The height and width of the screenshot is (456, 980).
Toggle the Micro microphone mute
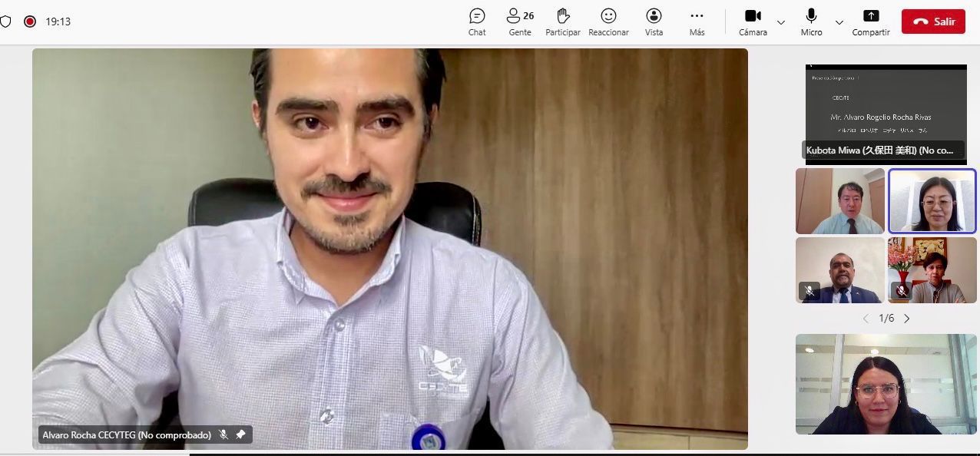point(811,22)
